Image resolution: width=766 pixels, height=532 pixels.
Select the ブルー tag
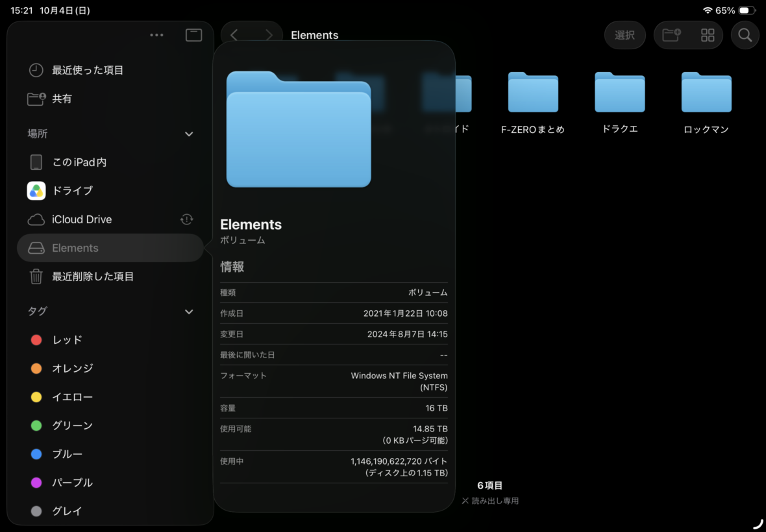click(110, 454)
